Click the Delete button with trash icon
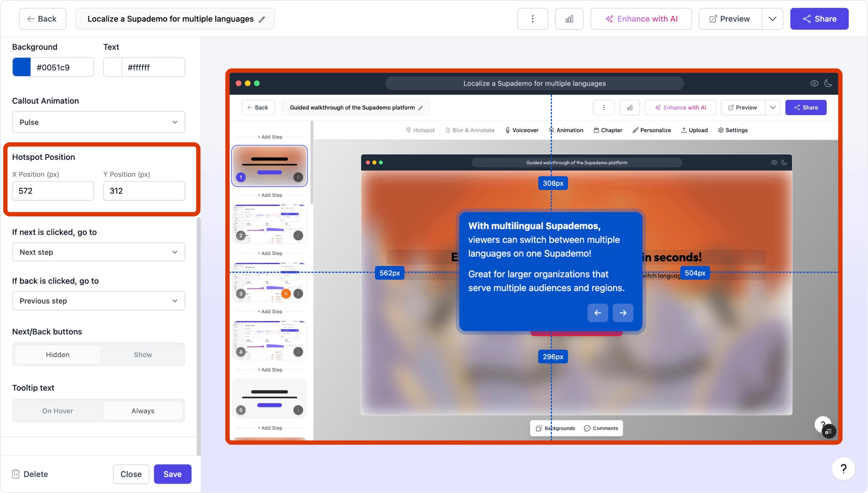This screenshot has height=493, width=868. (30, 474)
